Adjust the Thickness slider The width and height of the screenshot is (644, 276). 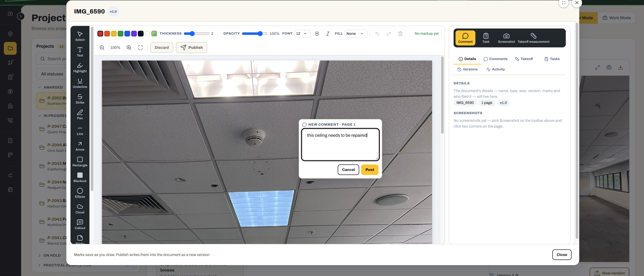tap(197, 33)
